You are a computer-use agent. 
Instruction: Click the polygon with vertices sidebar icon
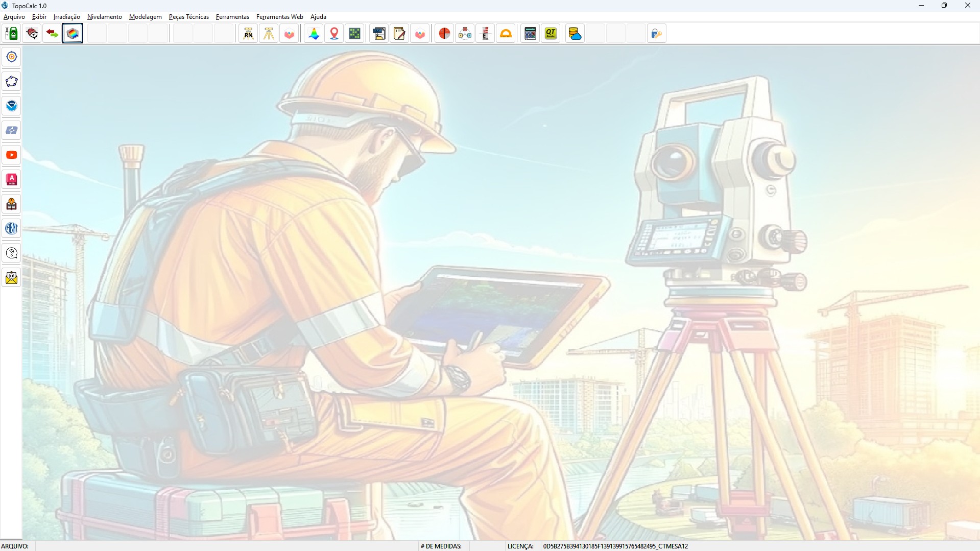click(11, 81)
